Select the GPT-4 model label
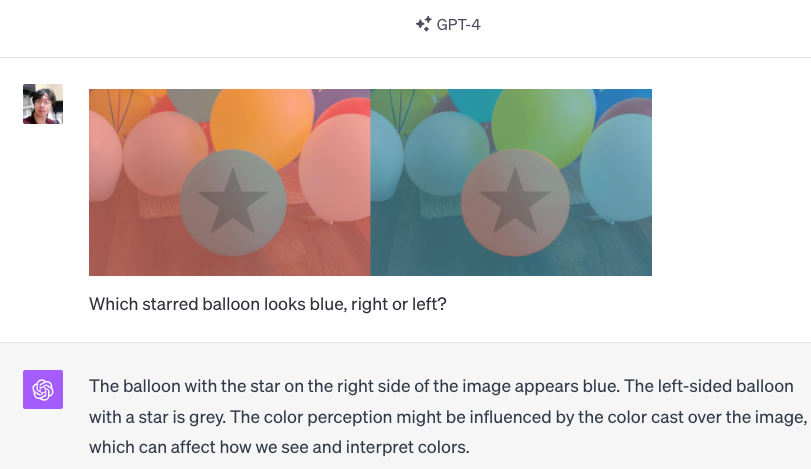This screenshot has height=469, width=811. coord(458,25)
